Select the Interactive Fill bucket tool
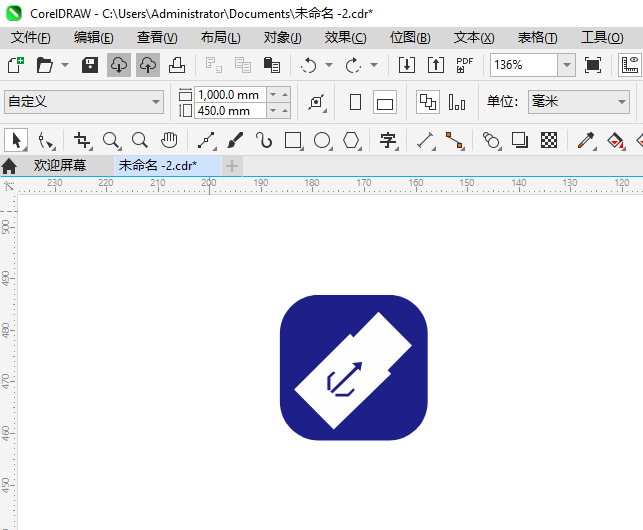 point(616,140)
